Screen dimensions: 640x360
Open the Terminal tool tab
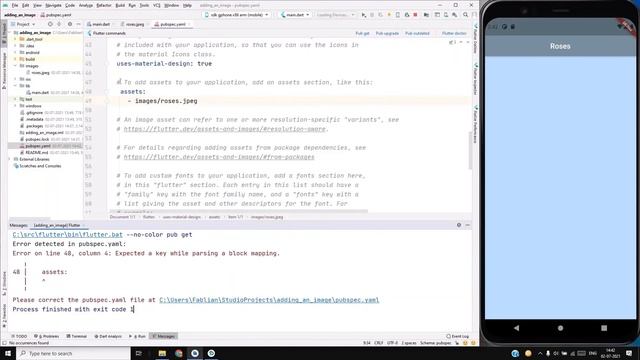tap(76, 336)
